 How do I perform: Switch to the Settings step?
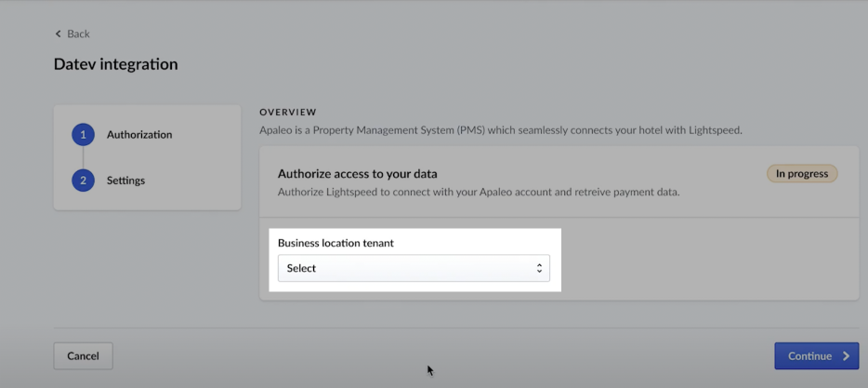[125, 181]
